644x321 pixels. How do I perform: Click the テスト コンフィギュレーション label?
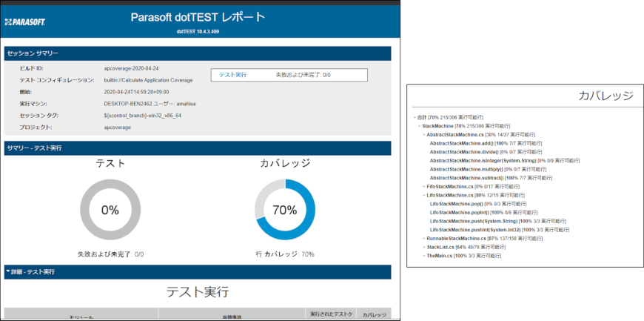(57, 80)
